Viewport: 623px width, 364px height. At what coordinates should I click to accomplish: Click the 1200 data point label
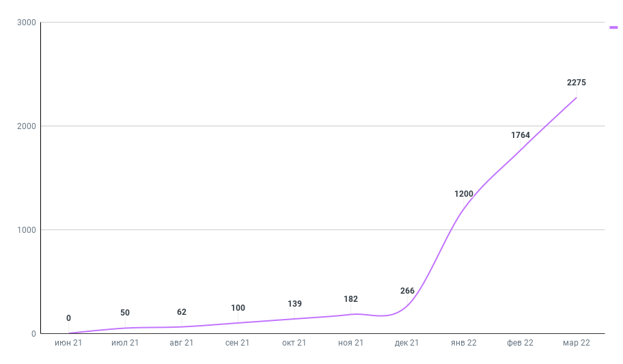click(464, 194)
